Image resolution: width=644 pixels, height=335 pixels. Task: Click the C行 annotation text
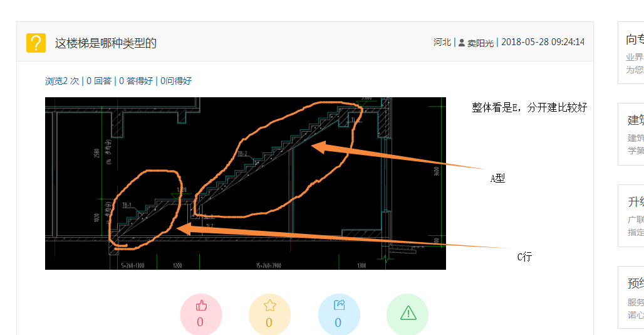tap(524, 257)
